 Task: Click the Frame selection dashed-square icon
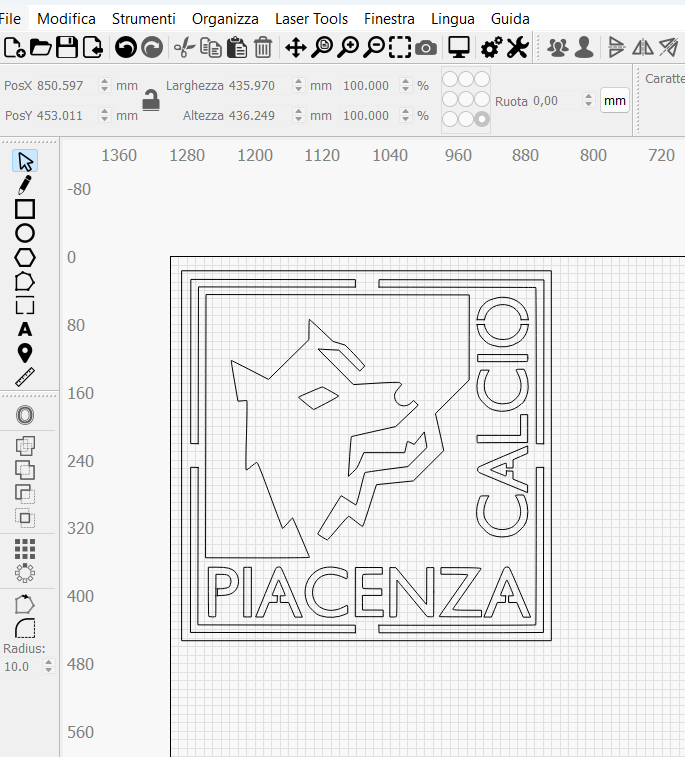coord(400,48)
